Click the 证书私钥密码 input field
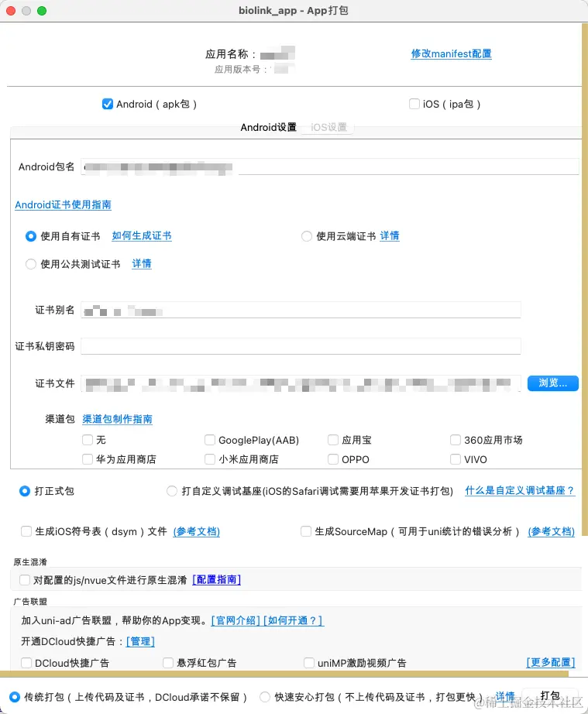 pos(301,346)
